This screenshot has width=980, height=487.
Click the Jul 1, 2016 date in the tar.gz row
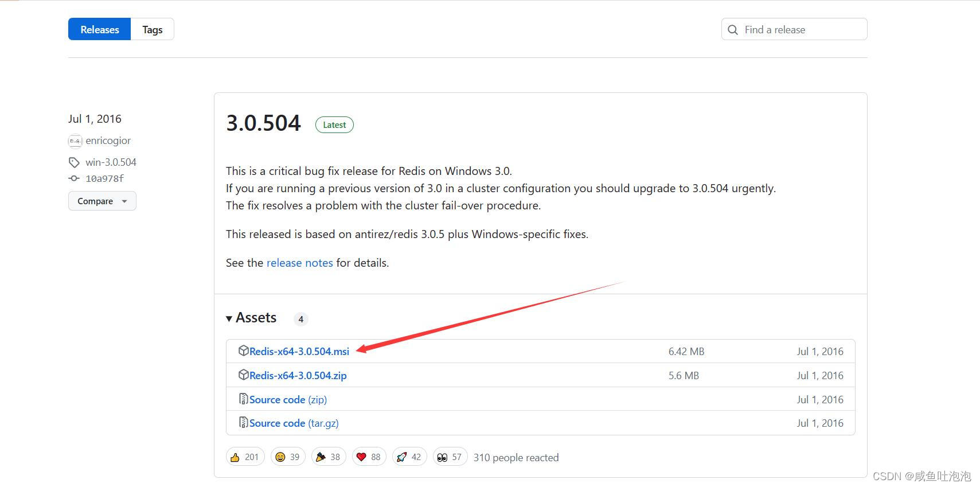tap(820, 423)
